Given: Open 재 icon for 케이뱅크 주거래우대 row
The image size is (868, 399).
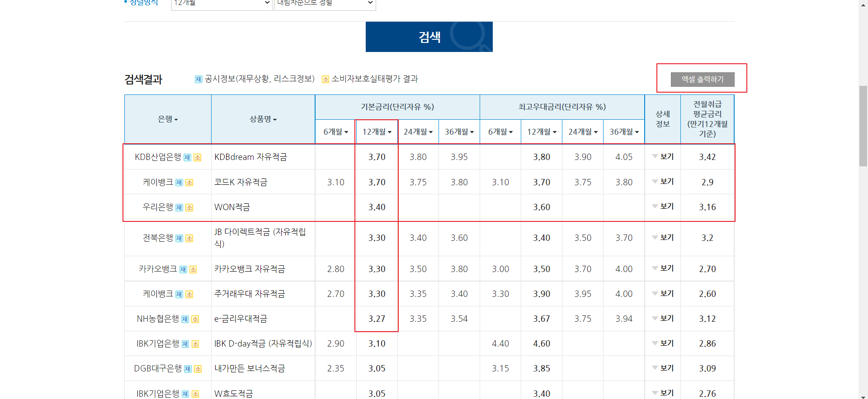Looking at the screenshot, I should [179, 294].
